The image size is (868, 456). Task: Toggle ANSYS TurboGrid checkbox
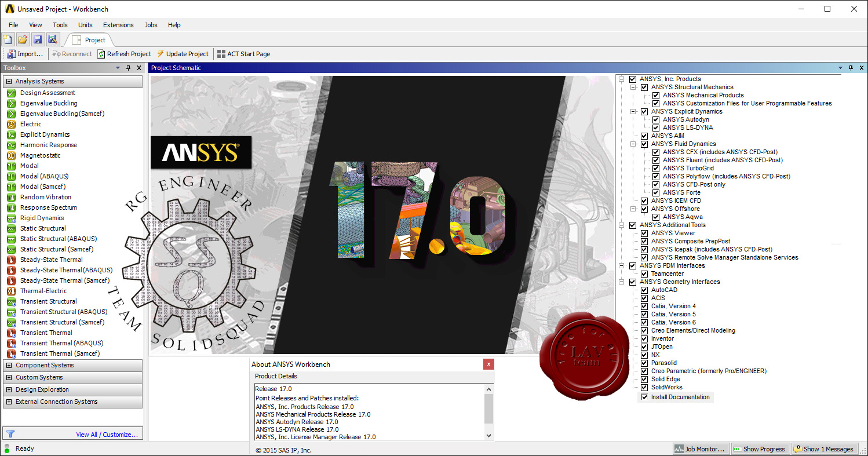pos(656,168)
